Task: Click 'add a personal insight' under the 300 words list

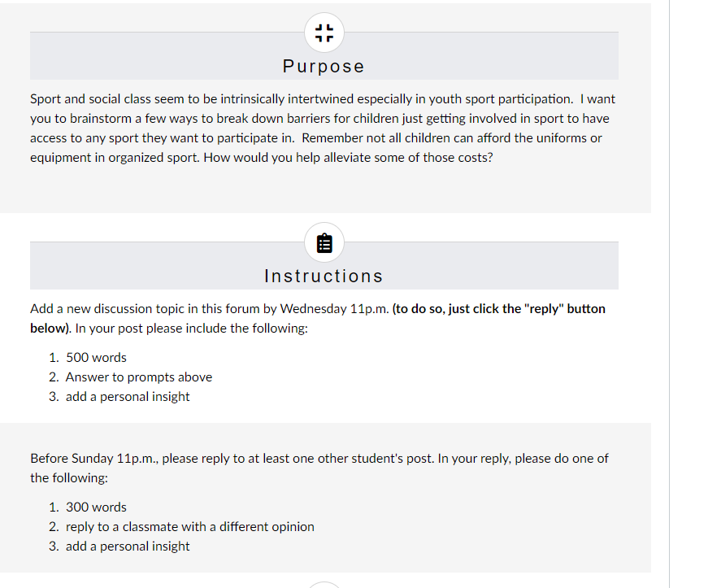Action: (x=128, y=546)
